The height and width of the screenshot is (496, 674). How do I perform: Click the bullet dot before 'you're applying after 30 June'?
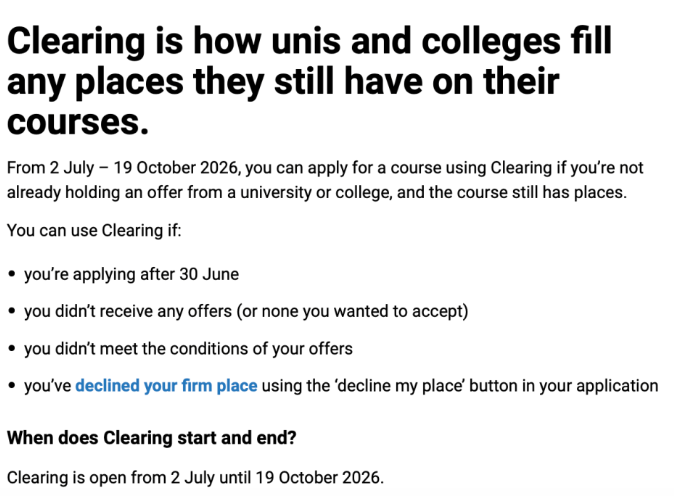click(x=12, y=274)
